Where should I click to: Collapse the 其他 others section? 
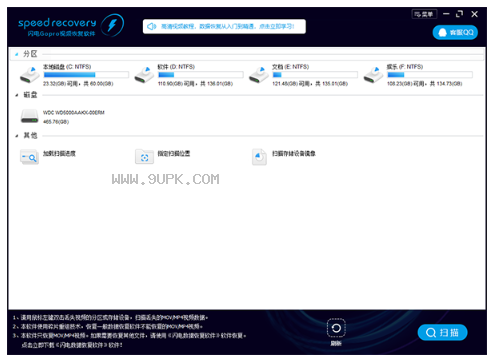tap(16, 136)
